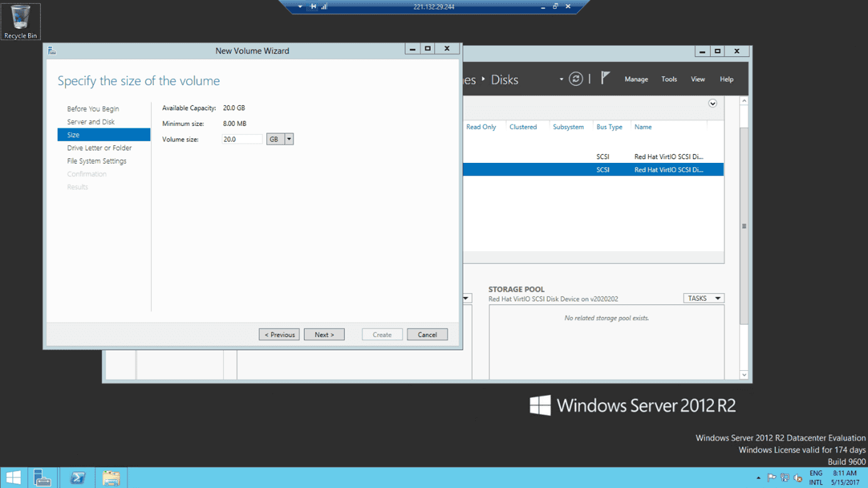
Task: Click the Windows Start button
Action: pos(13,477)
